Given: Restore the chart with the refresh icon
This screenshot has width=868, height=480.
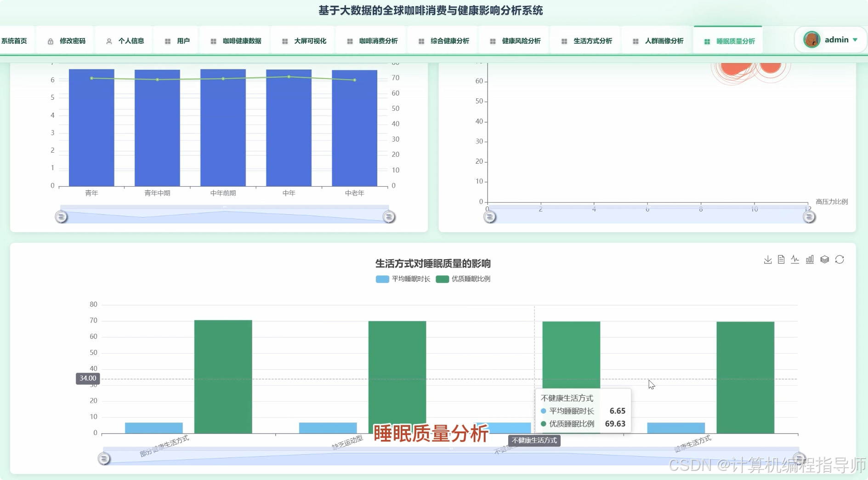Looking at the screenshot, I should (x=840, y=259).
